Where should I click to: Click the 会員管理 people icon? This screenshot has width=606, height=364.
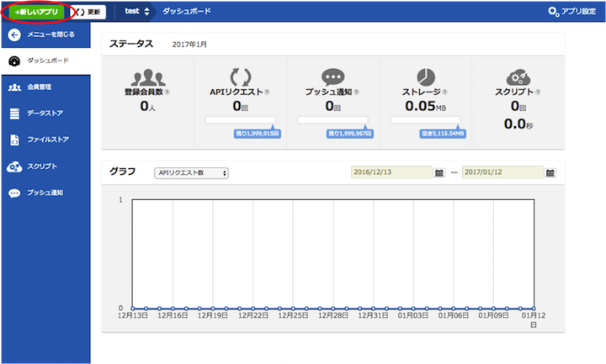[x=14, y=87]
